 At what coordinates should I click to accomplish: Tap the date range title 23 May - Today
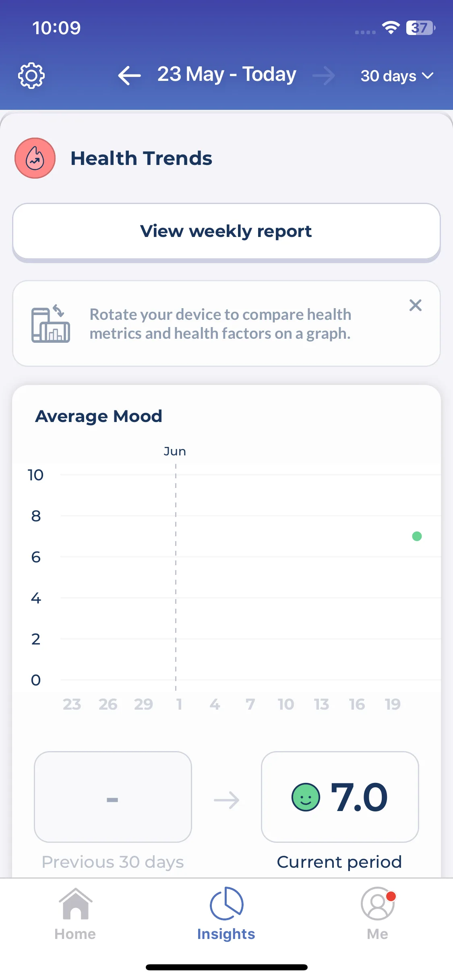coord(227,74)
